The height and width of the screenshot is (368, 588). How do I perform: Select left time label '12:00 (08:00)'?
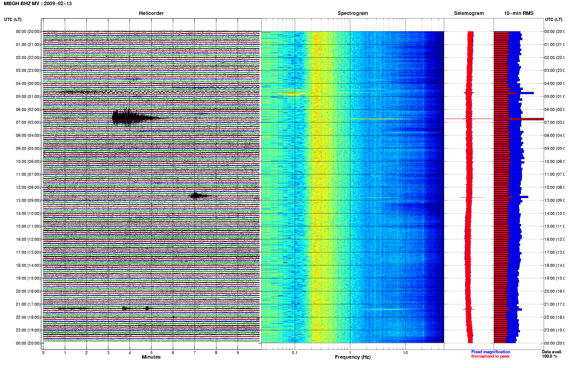point(28,187)
